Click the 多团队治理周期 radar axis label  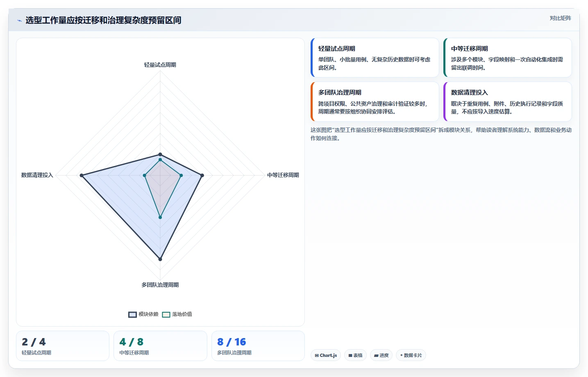click(x=160, y=285)
